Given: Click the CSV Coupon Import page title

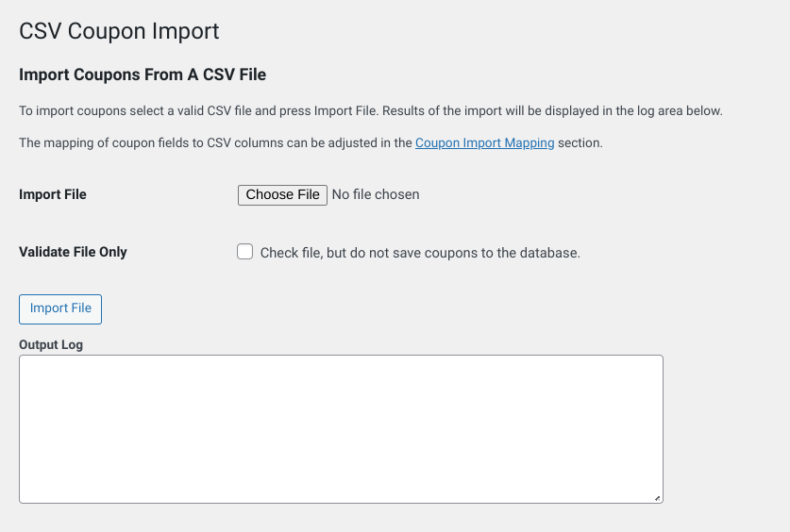Looking at the screenshot, I should coord(119,31).
